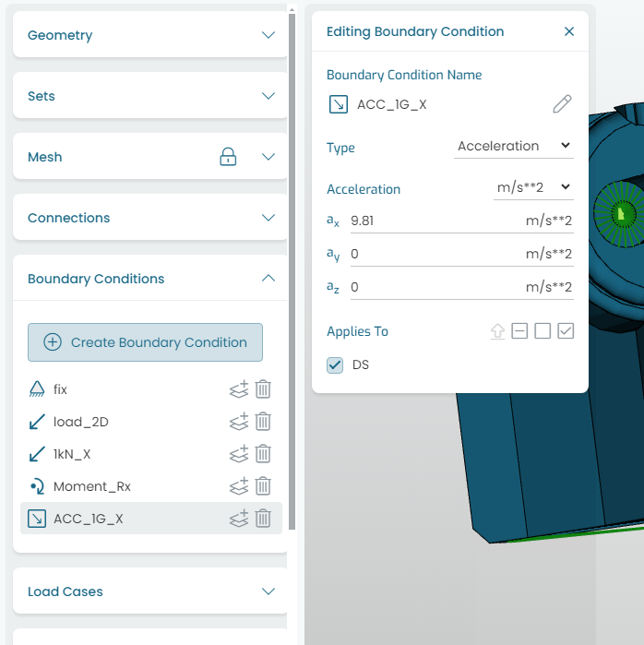Expand the Load Cases section
The width and height of the screenshot is (644, 645).
268,591
